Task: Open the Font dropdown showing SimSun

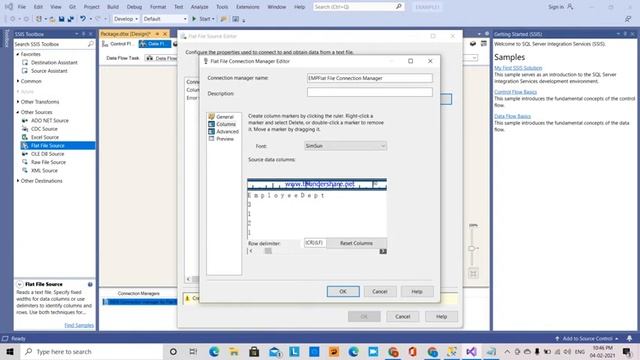Action: tap(345, 146)
